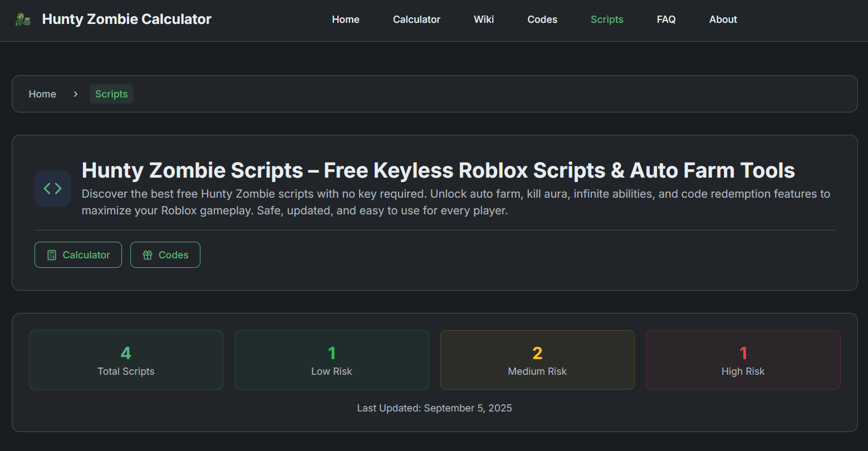
Task: Click the Hunty Zombie Calculator site title
Action: click(x=126, y=19)
